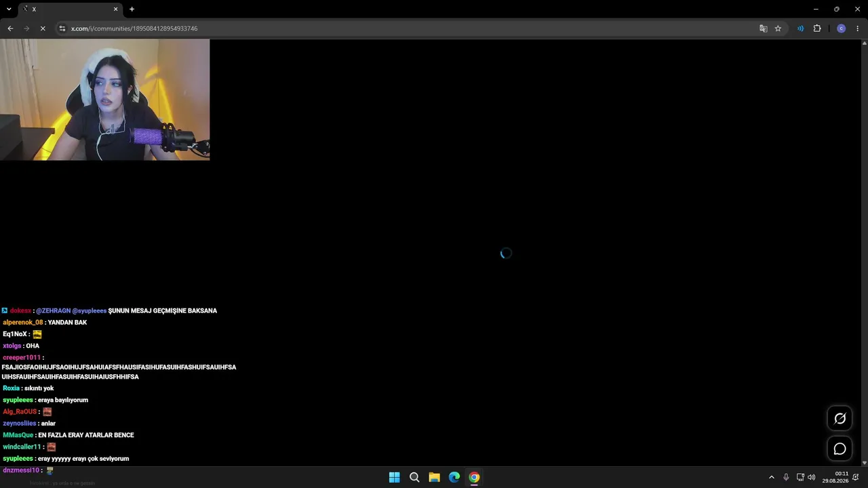View site information icon in address bar
Image resolution: width=868 pixels, height=488 pixels.
coord(62,28)
